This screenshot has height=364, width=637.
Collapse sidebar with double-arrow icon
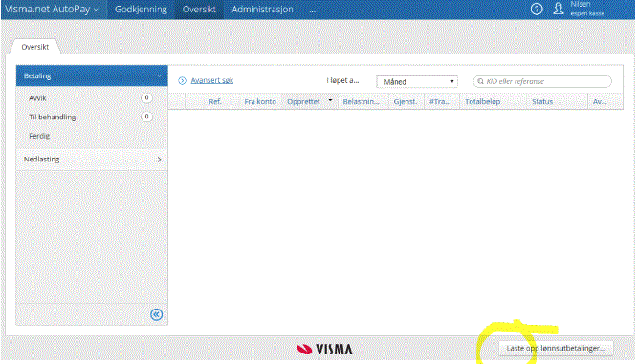(x=157, y=314)
